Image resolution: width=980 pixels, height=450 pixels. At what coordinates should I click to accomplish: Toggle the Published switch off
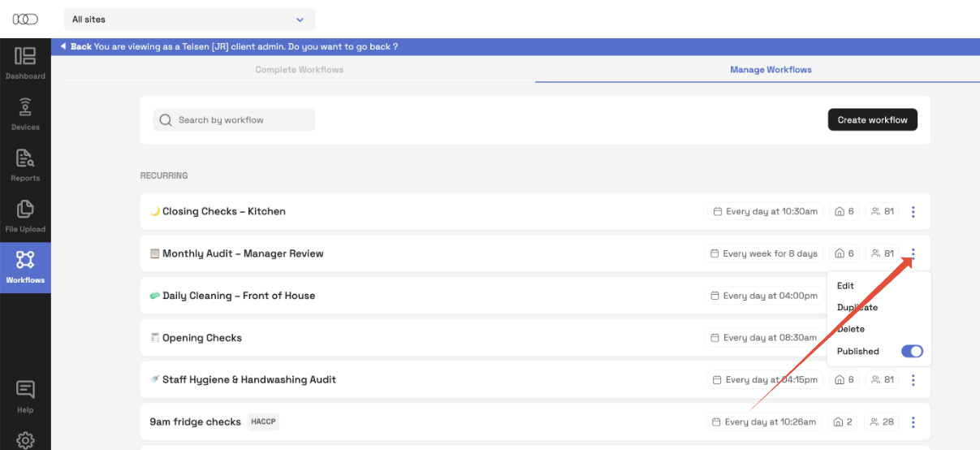[x=912, y=352]
